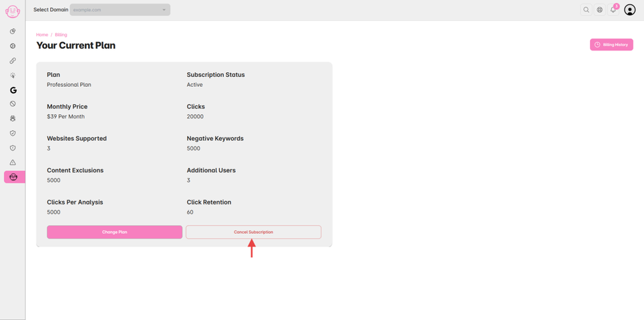Click the Billing History button
Viewport: 644px width, 320px height.
pos(612,45)
